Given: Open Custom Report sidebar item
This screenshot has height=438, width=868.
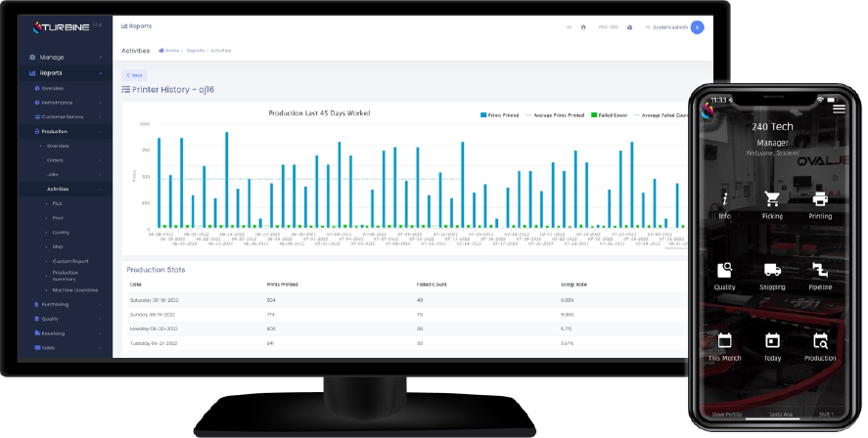Looking at the screenshot, I should point(70,261).
